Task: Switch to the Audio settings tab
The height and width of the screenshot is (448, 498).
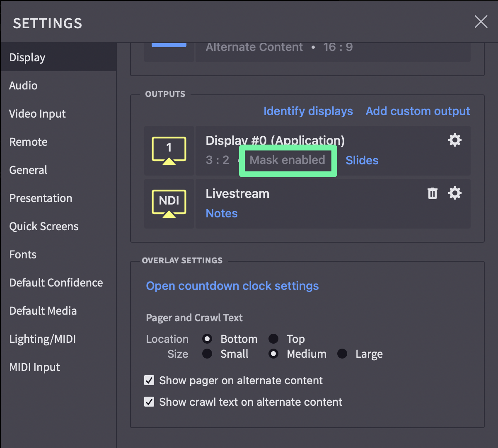Action: pyautogui.click(x=24, y=86)
